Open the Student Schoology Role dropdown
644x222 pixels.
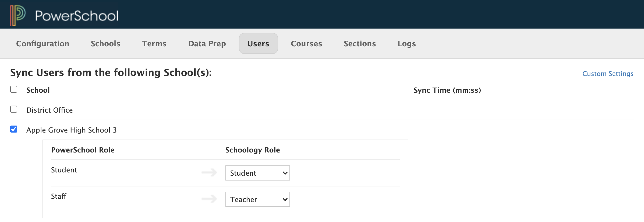(257, 173)
